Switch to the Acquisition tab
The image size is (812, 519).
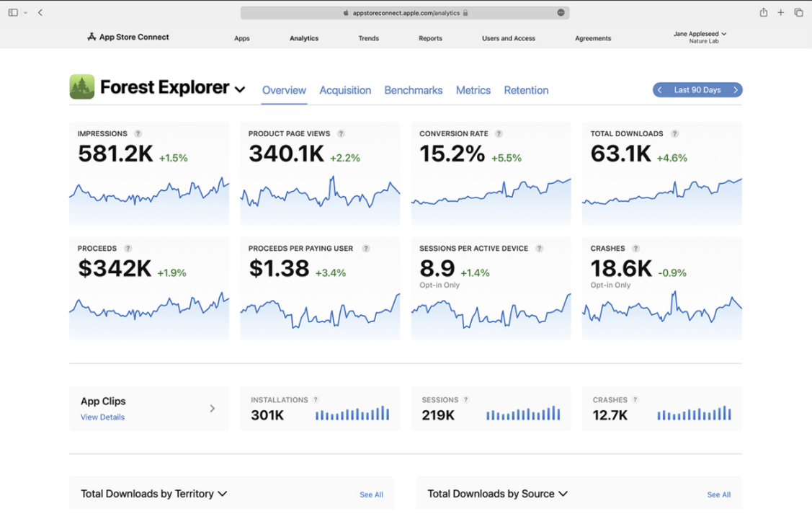pos(345,90)
